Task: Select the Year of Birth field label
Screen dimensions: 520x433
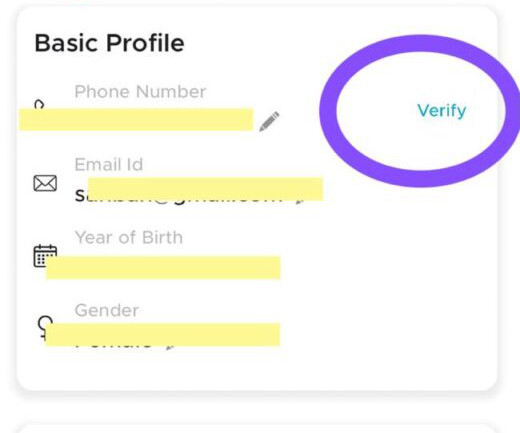Action: [129, 238]
